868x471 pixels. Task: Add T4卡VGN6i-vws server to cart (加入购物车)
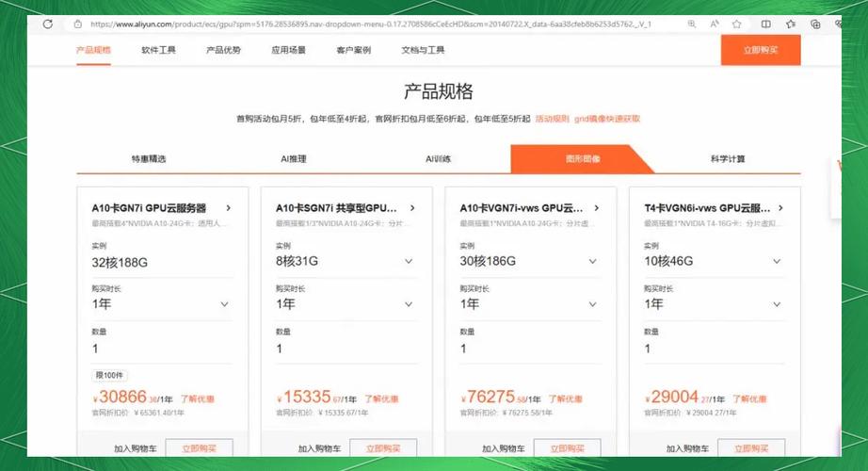click(x=687, y=448)
